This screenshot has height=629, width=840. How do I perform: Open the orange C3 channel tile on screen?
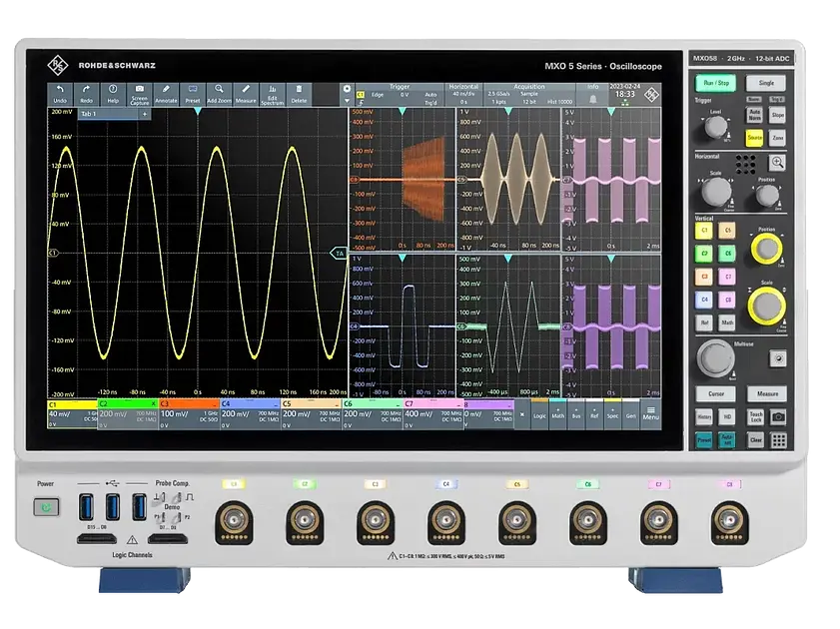[x=189, y=414]
